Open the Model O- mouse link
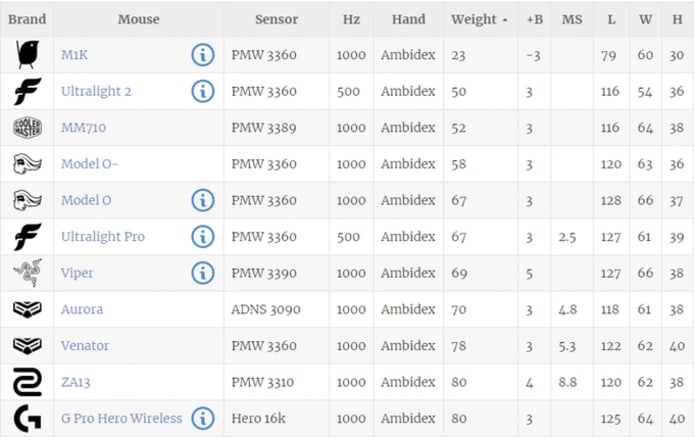The image size is (694, 437). pyautogui.click(x=89, y=164)
